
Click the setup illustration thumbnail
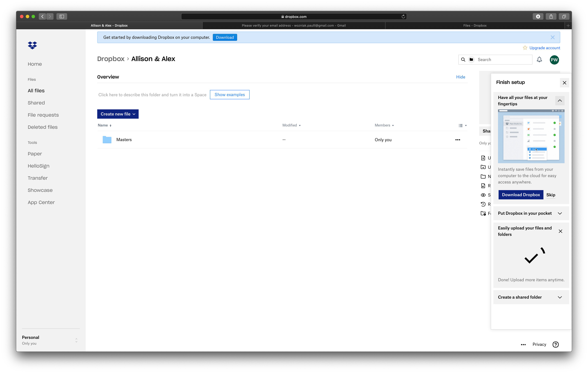pyautogui.click(x=531, y=136)
